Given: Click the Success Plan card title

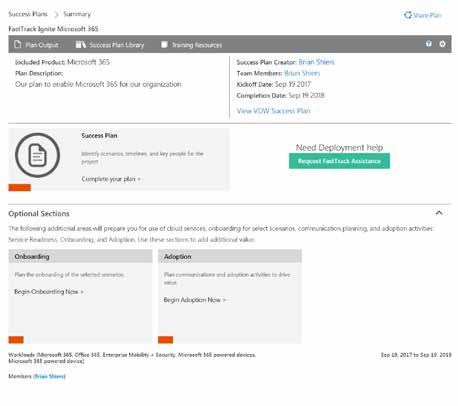Looking at the screenshot, I should pos(99,136).
